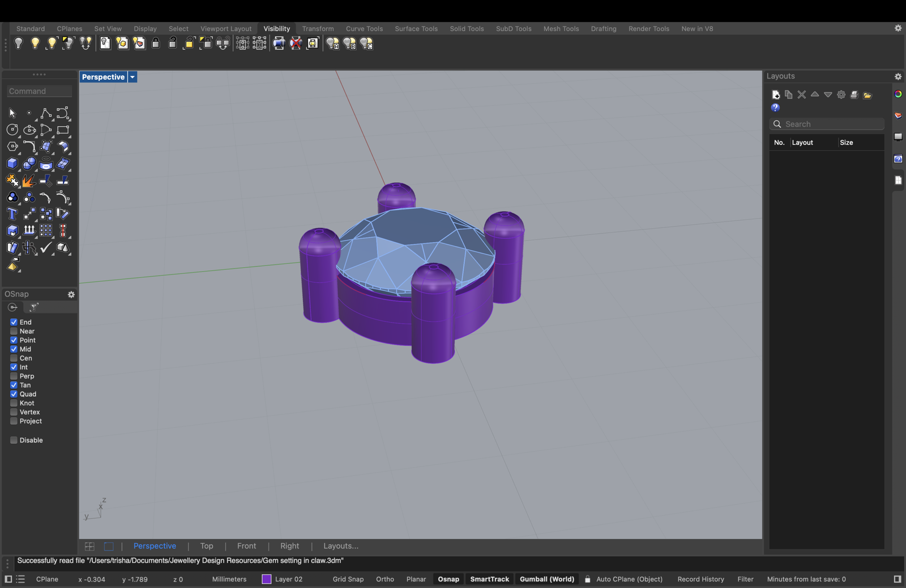Select the Box solid tool

12,164
